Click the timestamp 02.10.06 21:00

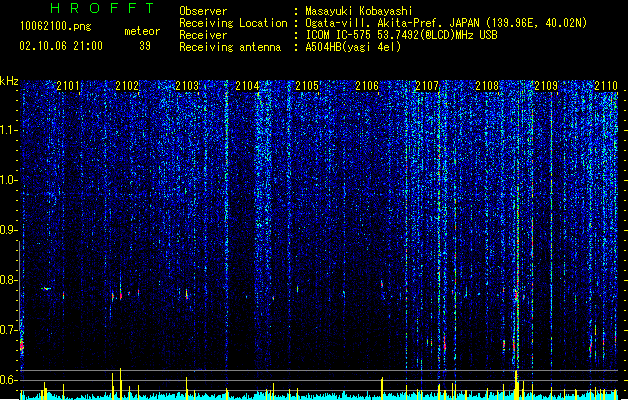pyautogui.click(x=61, y=46)
